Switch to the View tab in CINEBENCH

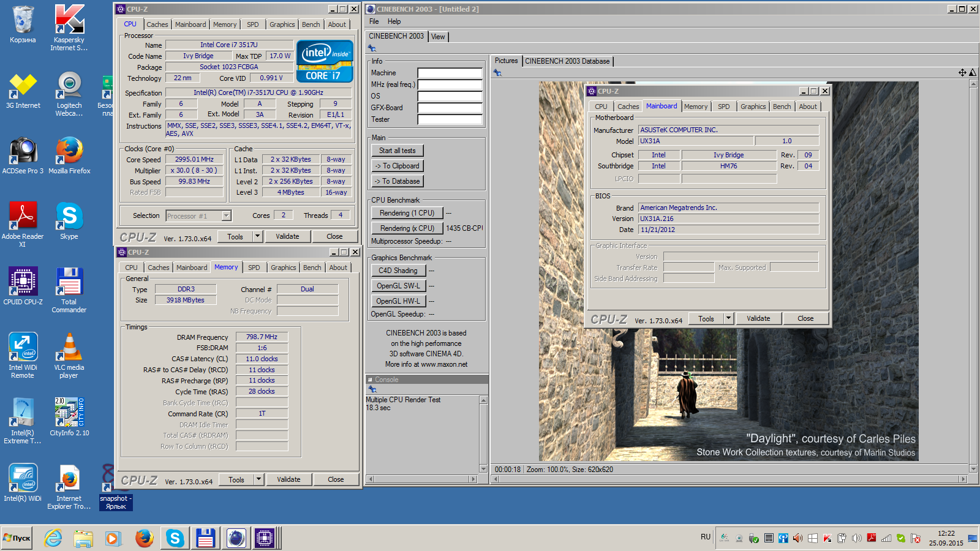(x=438, y=37)
